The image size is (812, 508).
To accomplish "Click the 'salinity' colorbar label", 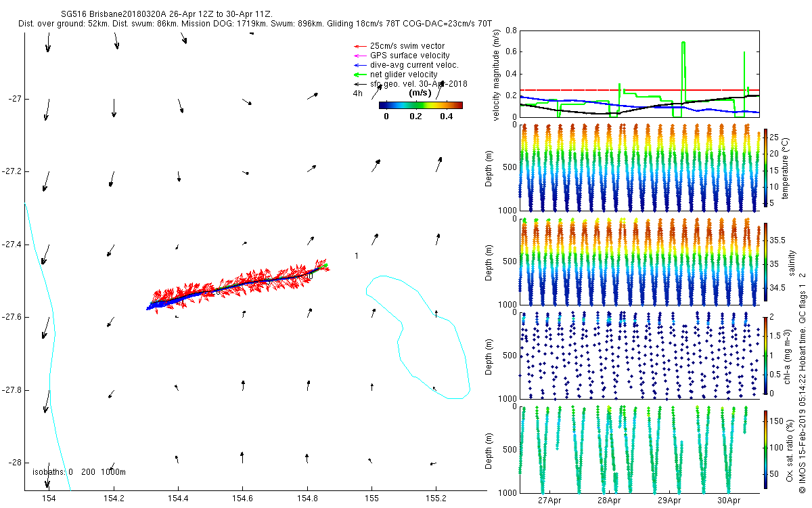I will pyautogui.click(x=792, y=261).
